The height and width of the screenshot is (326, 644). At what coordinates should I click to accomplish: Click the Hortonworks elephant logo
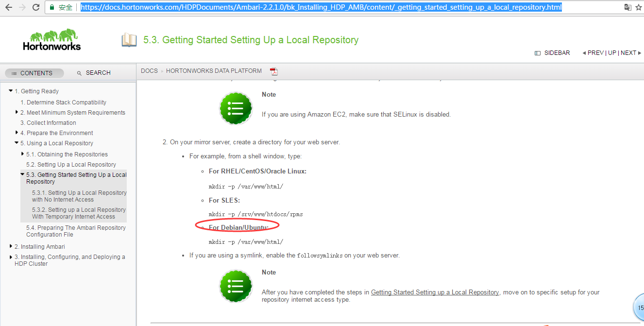click(x=52, y=40)
